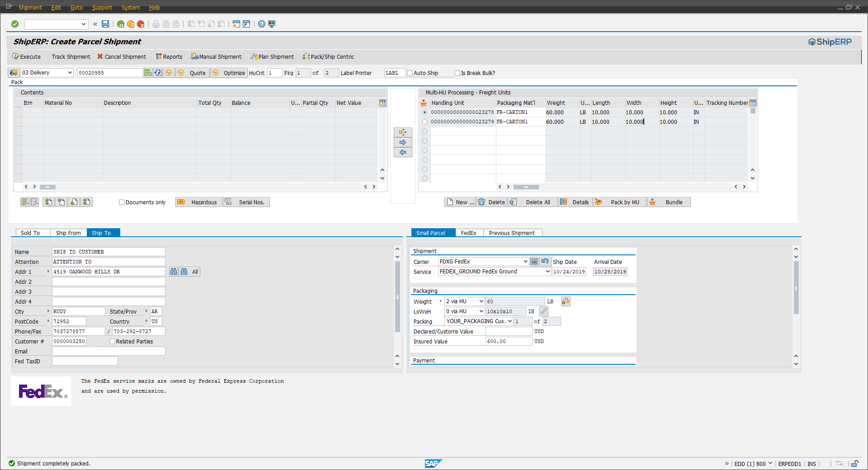Switch to the FedEx tab
868x470 pixels.
(x=468, y=233)
